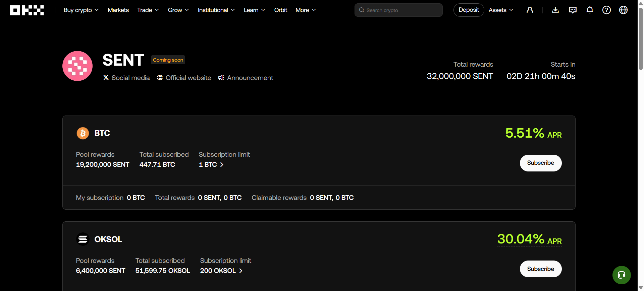
Task: Click the countdown 02D 21h 00m 40s
Action: coord(541,76)
